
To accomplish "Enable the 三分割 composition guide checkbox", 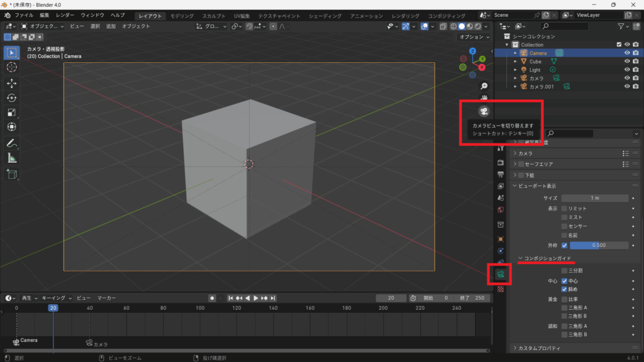I will (564, 270).
